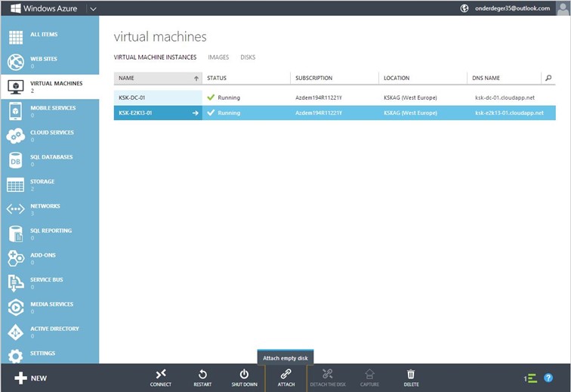Shut down the selected VM
Image resolution: width=571 pixels, height=392 pixels.
click(244, 377)
